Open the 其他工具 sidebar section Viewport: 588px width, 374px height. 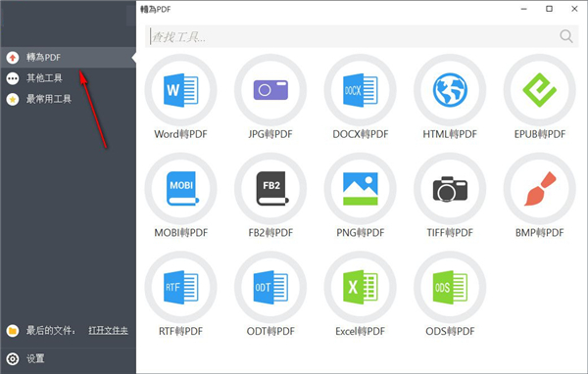(x=69, y=78)
